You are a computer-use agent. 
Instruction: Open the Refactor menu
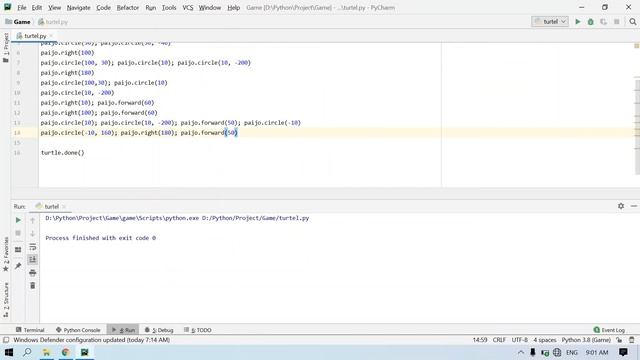coord(128,7)
